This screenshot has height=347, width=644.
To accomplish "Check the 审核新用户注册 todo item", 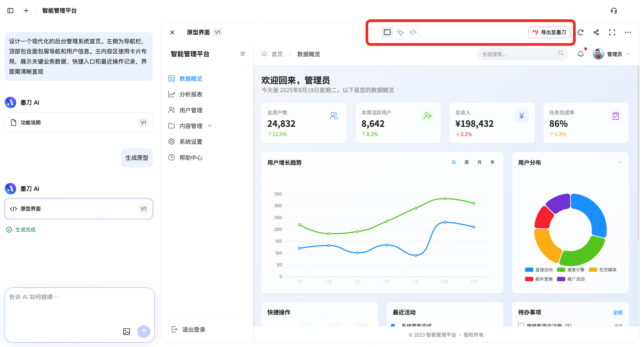I will 521,325.
